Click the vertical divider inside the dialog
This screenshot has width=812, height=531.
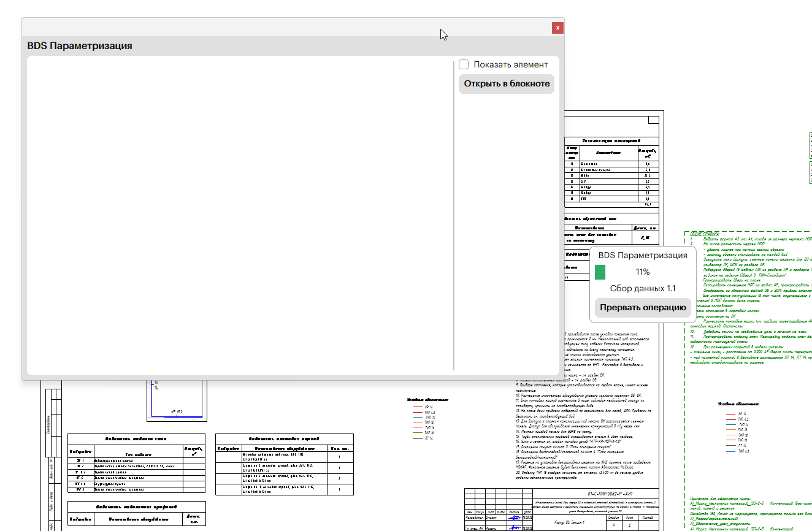pyautogui.click(x=454, y=215)
